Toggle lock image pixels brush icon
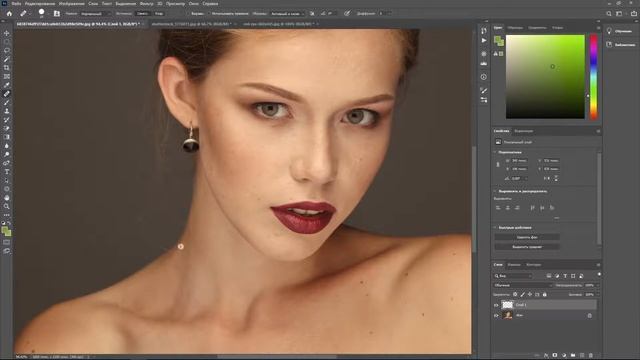 [x=522, y=294]
